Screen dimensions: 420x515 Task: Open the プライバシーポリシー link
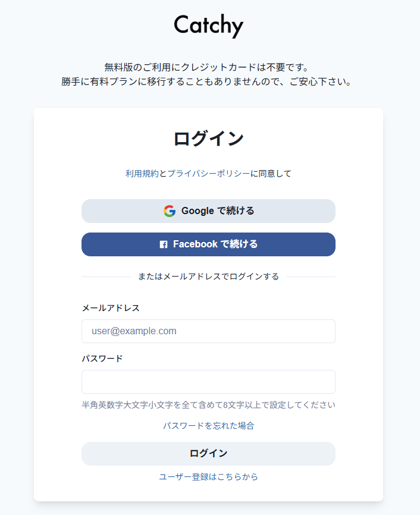tap(208, 174)
